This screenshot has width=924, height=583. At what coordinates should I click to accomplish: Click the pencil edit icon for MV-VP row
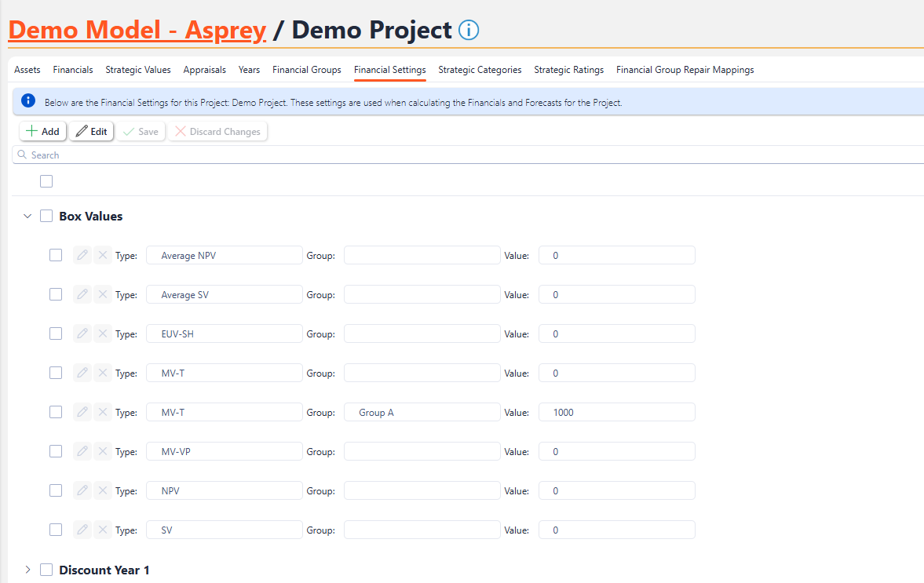[82, 451]
